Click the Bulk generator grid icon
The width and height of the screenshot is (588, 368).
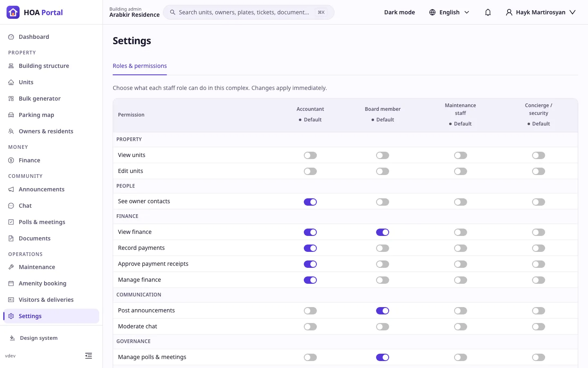point(11,99)
